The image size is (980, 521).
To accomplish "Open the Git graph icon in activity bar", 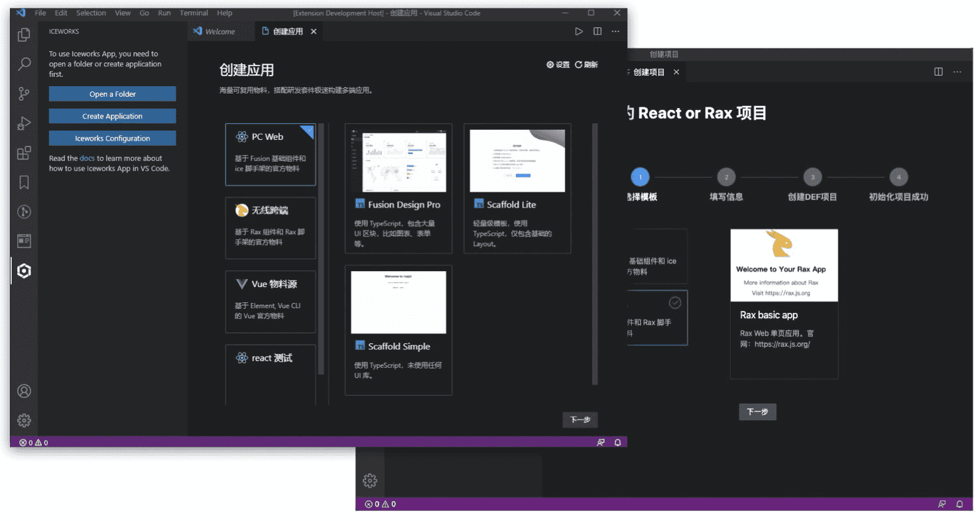I will (x=24, y=212).
